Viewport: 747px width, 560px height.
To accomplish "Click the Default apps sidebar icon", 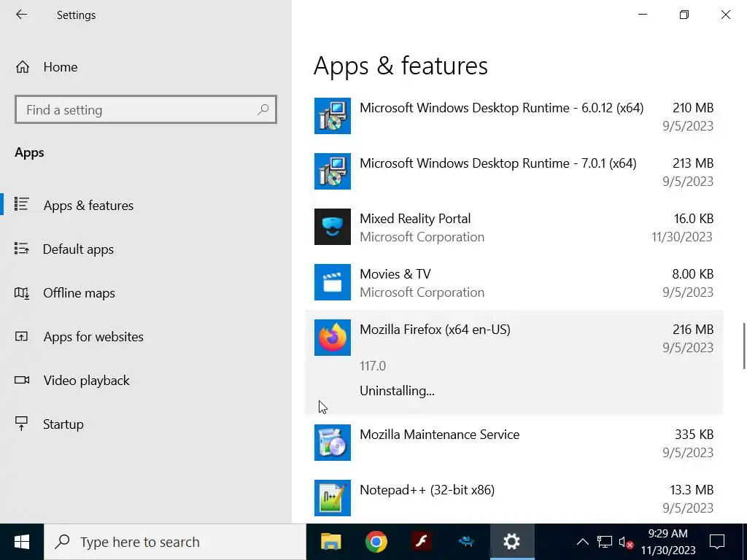I will (x=21, y=249).
